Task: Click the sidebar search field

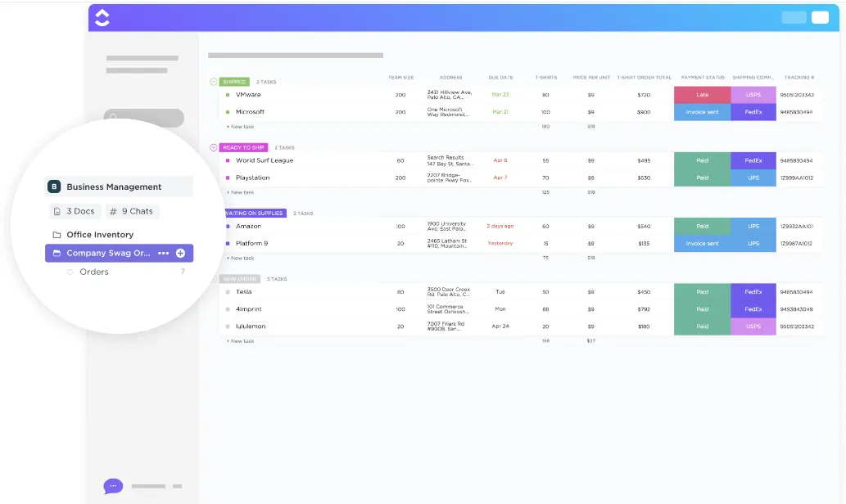Action: (x=143, y=118)
